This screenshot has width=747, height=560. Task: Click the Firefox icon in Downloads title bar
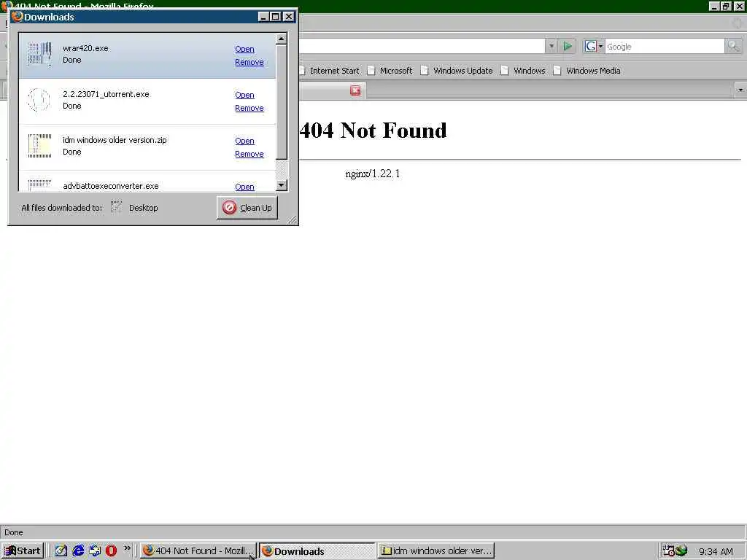click(x=18, y=17)
